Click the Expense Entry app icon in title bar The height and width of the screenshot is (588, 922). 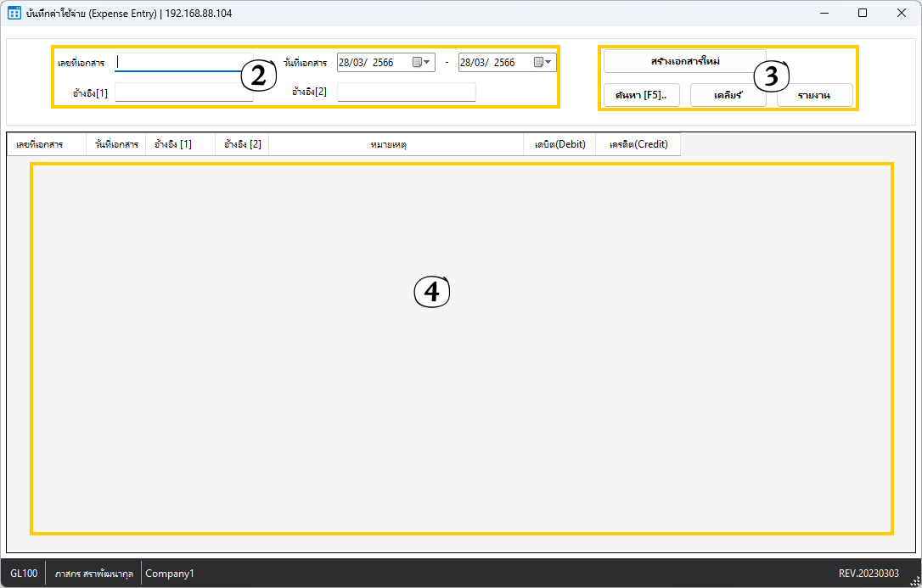[x=14, y=14]
